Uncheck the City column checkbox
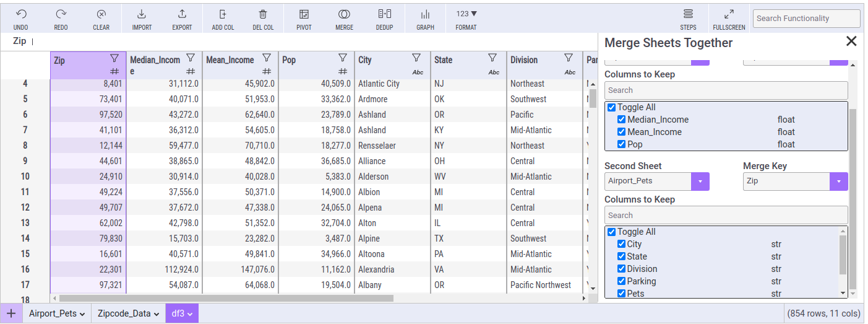 (x=622, y=244)
